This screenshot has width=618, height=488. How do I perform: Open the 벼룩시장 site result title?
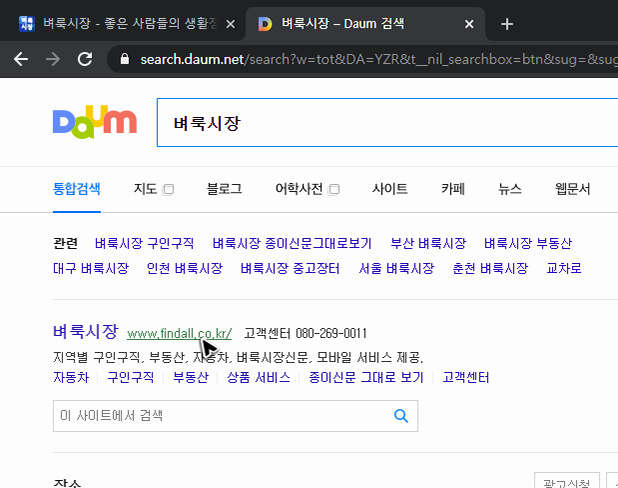coord(86,331)
